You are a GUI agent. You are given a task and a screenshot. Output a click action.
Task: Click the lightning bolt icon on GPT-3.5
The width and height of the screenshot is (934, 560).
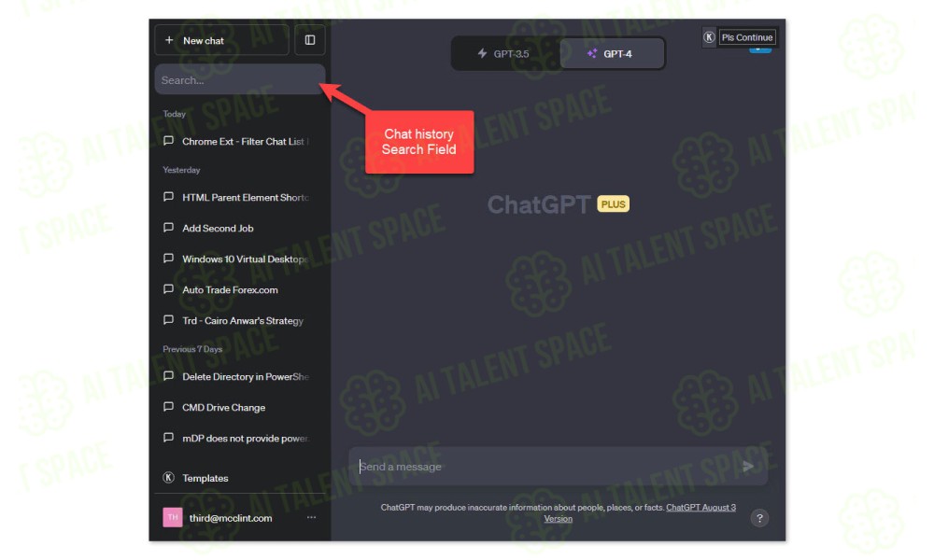[x=483, y=53]
